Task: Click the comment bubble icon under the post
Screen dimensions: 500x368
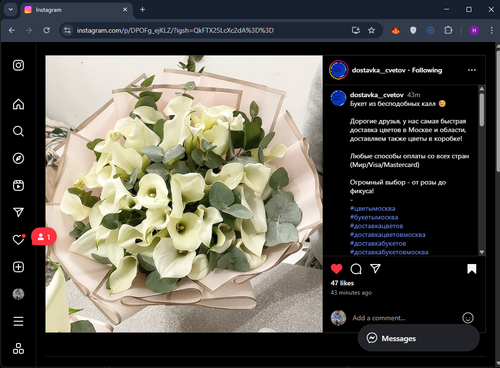Action: (356, 269)
